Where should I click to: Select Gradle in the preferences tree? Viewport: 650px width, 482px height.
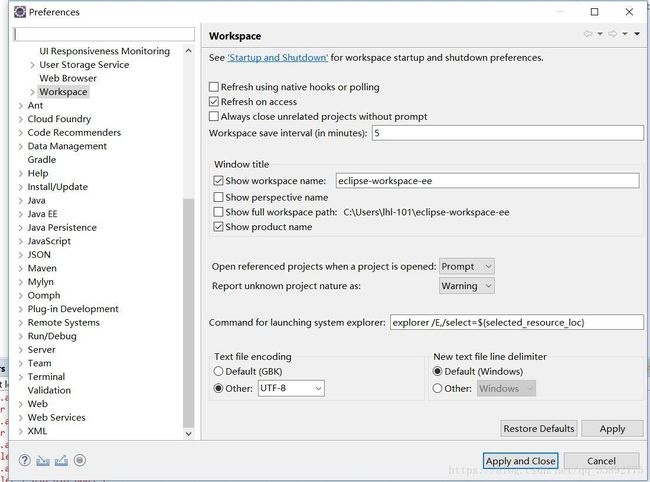pos(41,160)
